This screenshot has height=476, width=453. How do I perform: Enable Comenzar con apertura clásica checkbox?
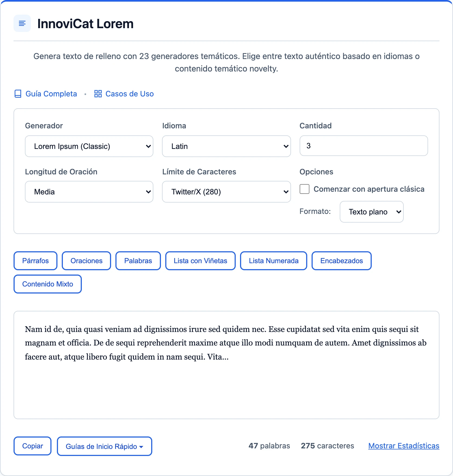click(x=305, y=189)
